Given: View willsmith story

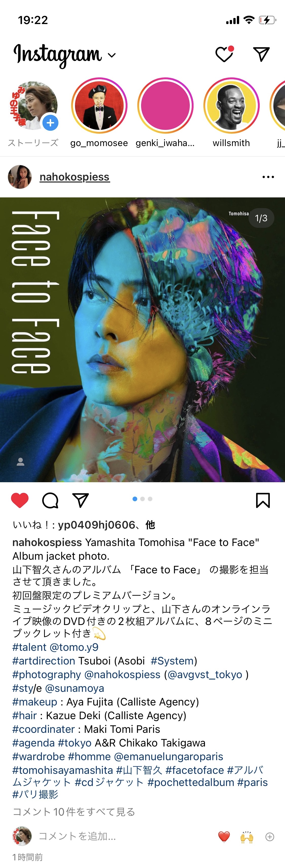Looking at the screenshot, I should click(231, 106).
